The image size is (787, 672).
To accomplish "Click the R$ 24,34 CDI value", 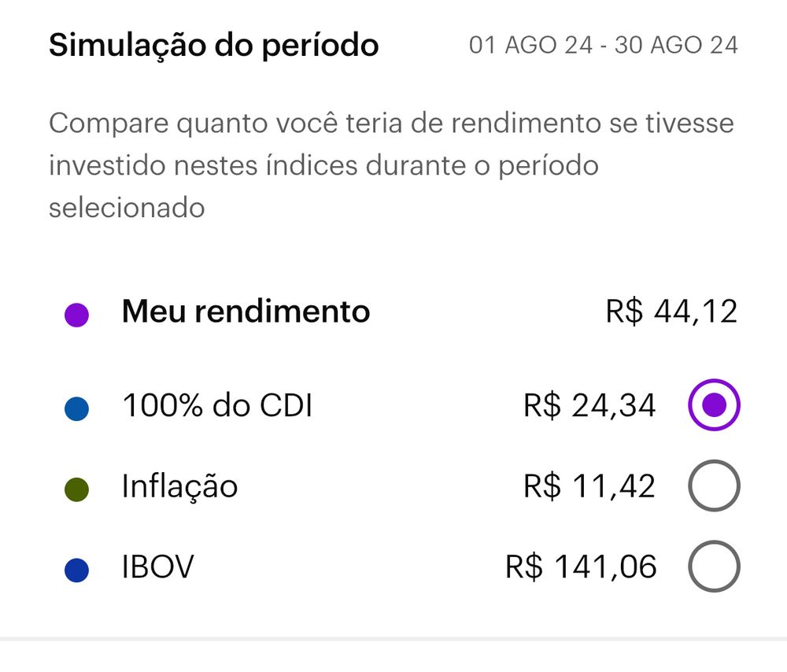I will tap(589, 406).
